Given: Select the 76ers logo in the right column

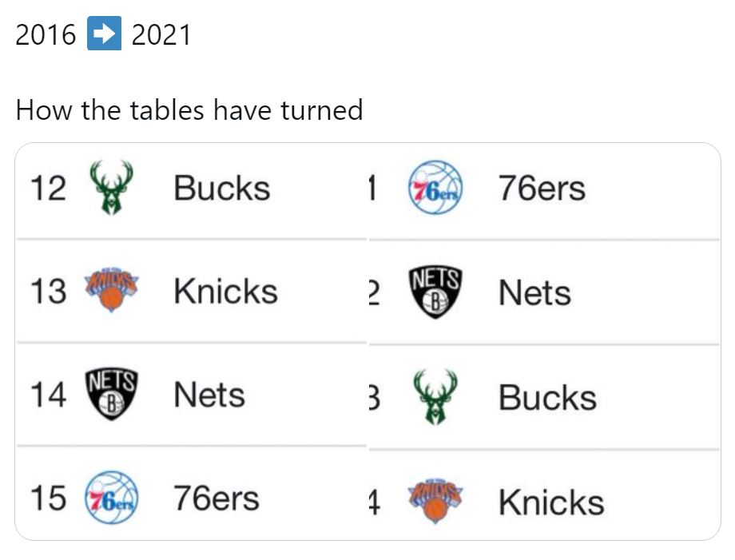Looking at the screenshot, I should 435,189.
